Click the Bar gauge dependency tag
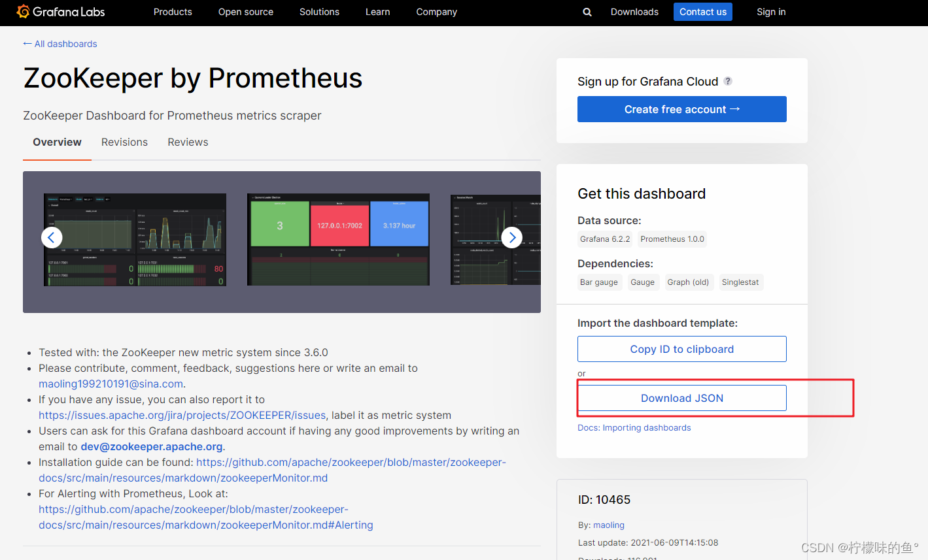Screen dimensions: 928x560 (599, 282)
